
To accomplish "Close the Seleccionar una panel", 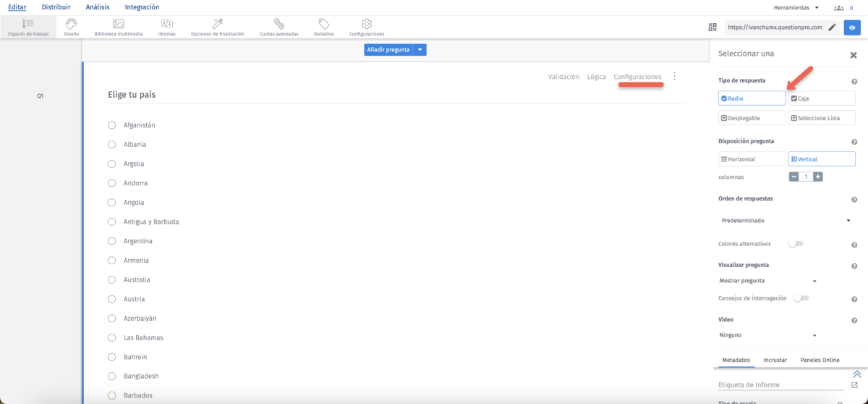I will (854, 54).
